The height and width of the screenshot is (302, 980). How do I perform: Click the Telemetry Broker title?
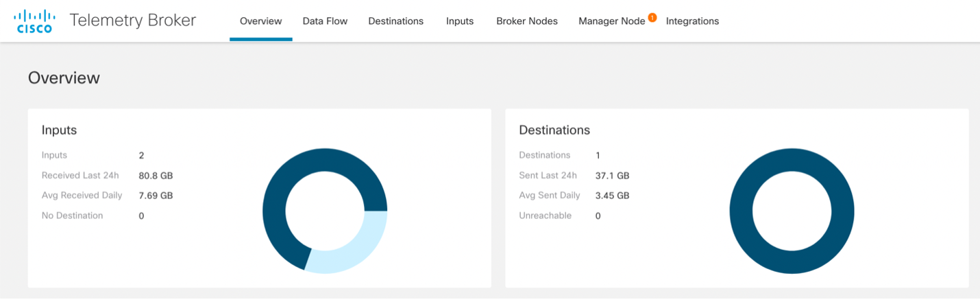point(133,21)
